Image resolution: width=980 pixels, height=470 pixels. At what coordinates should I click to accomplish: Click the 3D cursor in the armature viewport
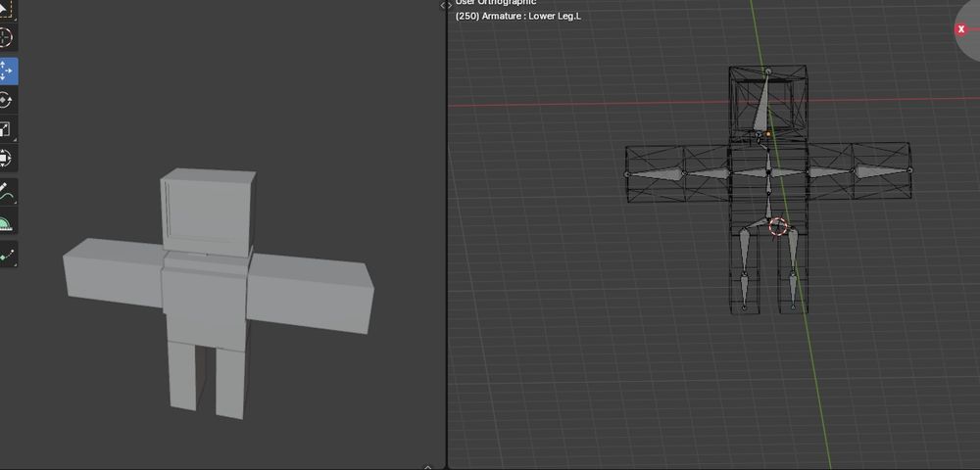pyautogui.click(x=778, y=226)
